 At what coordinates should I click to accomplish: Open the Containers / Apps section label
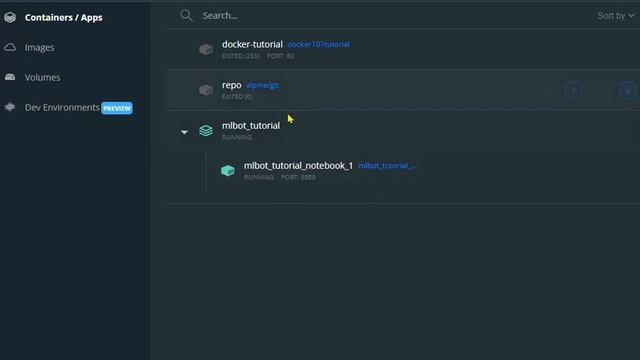pos(64,18)
